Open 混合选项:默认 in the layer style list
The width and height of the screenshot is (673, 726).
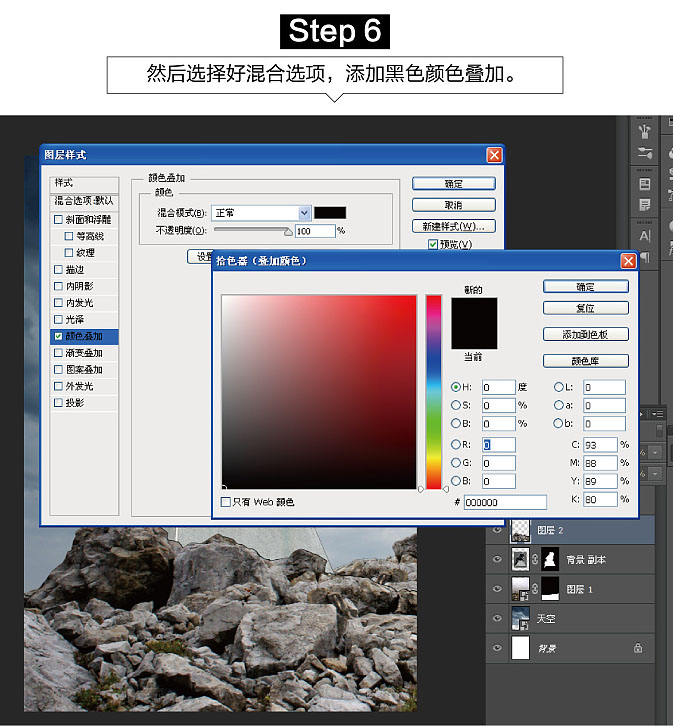[84, 201]
